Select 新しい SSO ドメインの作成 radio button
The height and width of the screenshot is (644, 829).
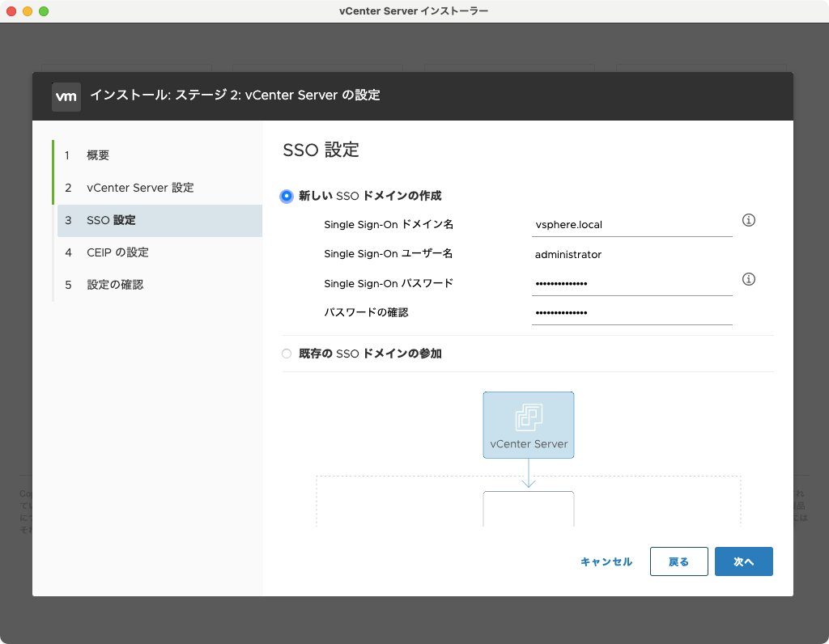point(287,196)
